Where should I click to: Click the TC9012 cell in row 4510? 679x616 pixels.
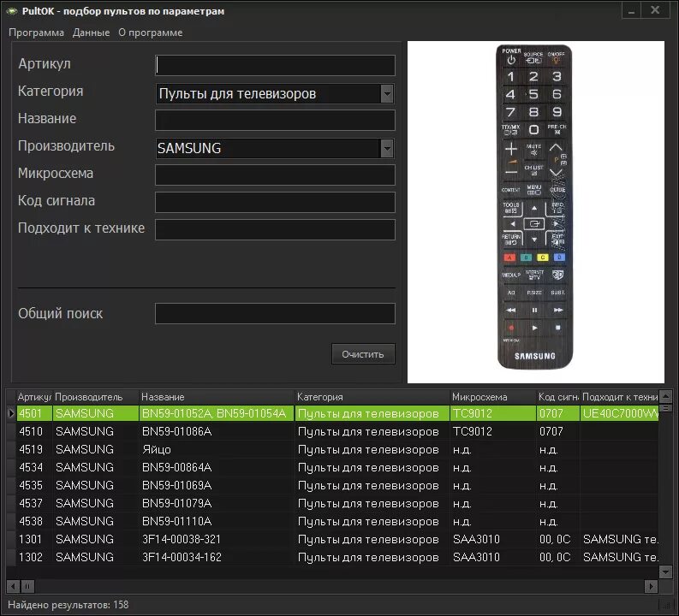pyautogui.click(x=493, y=431)
